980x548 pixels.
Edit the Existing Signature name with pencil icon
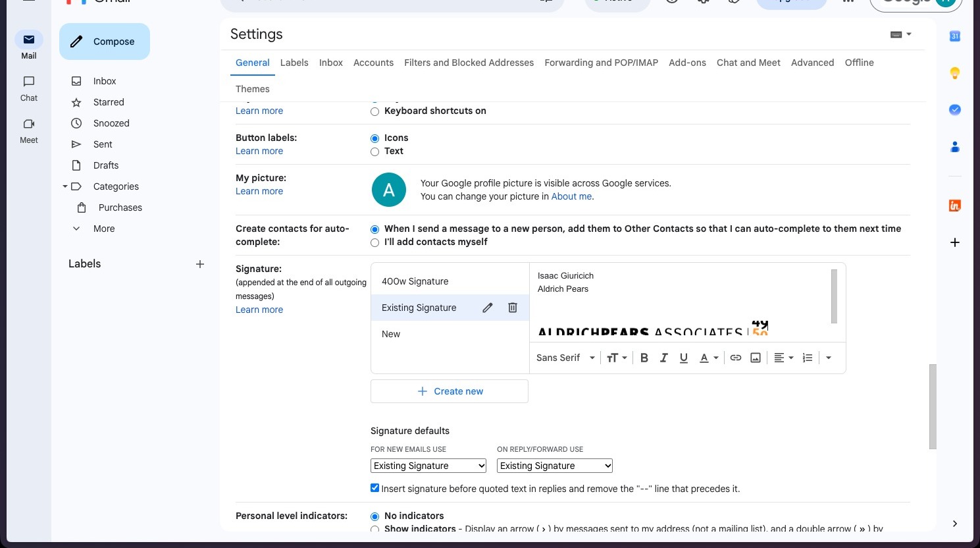pos(488,308)
